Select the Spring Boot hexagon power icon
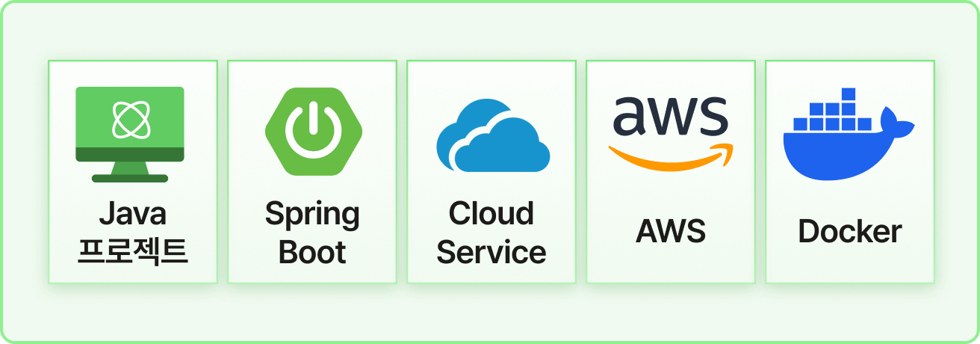This screenshot has height=344, width=980. click(313, 132)
